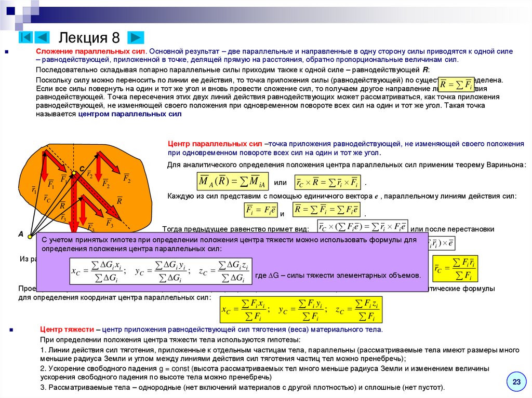Click point C in the force diagram
The width and height of the screenshot is (532, 398).
tap(74, 173)
